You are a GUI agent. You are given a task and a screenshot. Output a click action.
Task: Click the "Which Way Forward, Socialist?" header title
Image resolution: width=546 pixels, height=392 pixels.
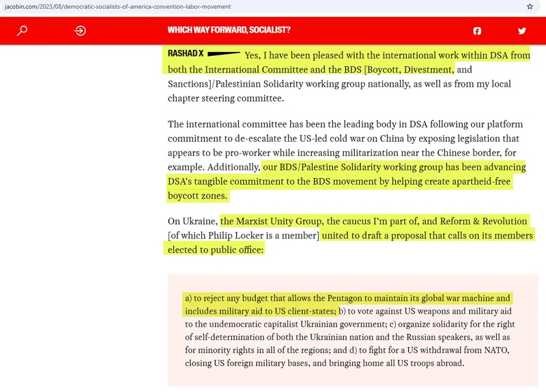[x=229, y=30]
